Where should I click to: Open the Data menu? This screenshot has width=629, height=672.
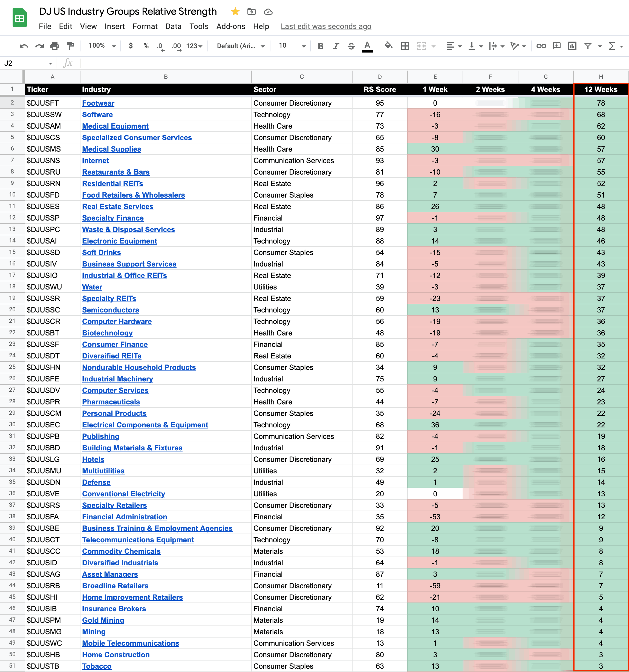coord(174,26)
